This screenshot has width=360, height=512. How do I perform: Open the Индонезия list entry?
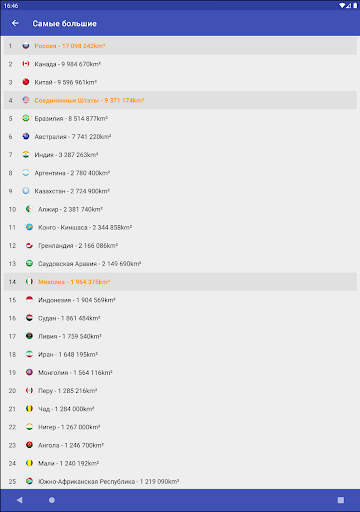click(180, 300)
